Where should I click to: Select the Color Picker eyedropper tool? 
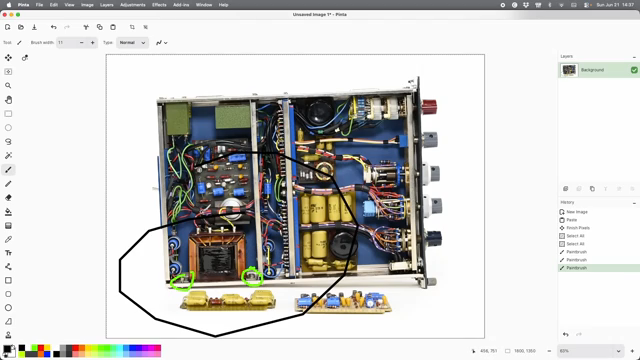point(8,239)
